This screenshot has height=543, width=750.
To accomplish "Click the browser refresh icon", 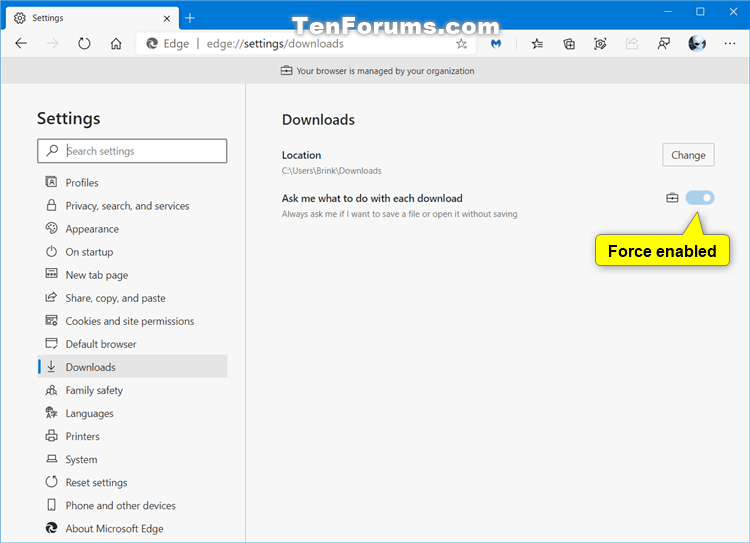I will (x=84, y=44).
